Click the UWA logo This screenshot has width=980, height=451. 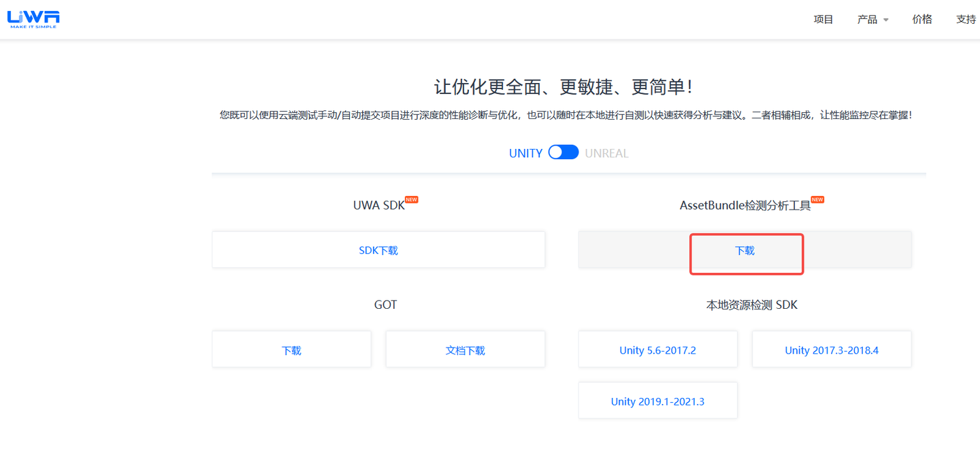click(33, 19)
